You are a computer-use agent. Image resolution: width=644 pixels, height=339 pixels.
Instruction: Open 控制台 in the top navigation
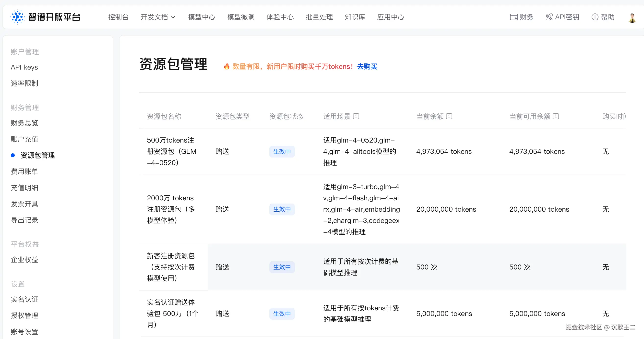(118, 17)
